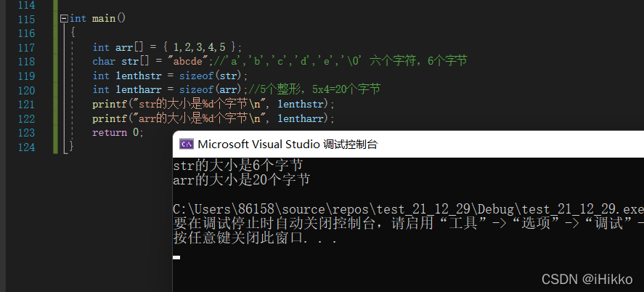
Task: Collapse the main function fold marker
Action: pos(64,18)
